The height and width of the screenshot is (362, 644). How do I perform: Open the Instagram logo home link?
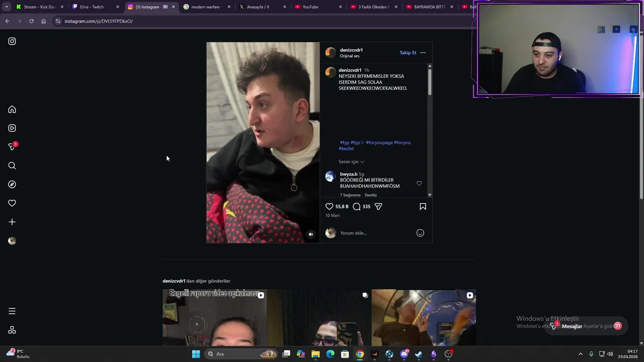(x=12, y=41)
